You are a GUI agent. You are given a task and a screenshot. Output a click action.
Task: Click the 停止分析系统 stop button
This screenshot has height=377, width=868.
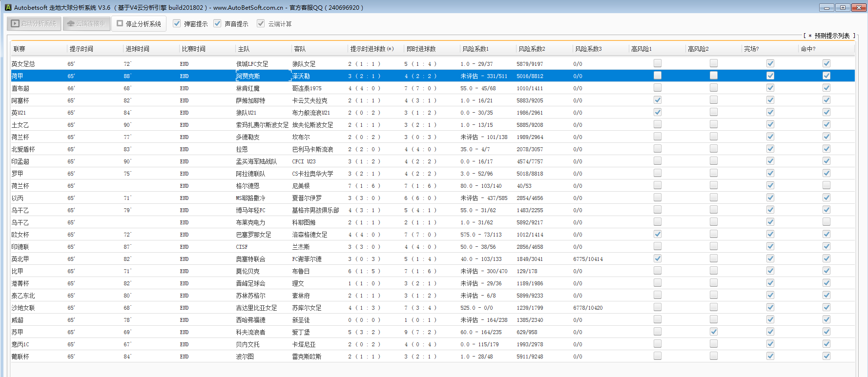click(139, 23)
